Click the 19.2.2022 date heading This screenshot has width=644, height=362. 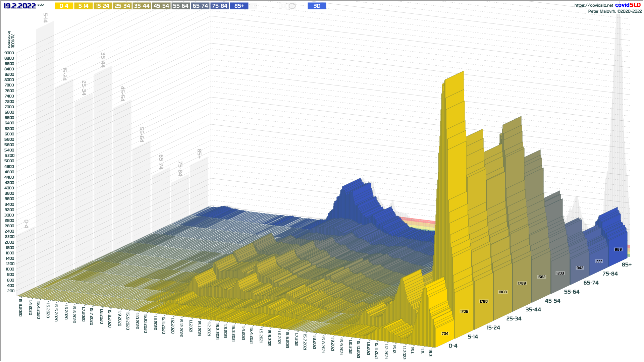(20, 6)
